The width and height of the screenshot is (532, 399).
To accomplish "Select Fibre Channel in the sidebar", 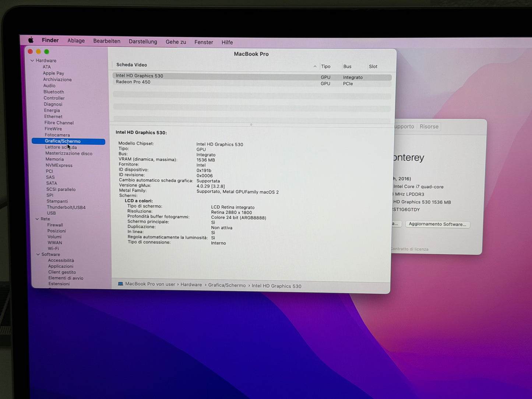I will (x=59, y=123).
